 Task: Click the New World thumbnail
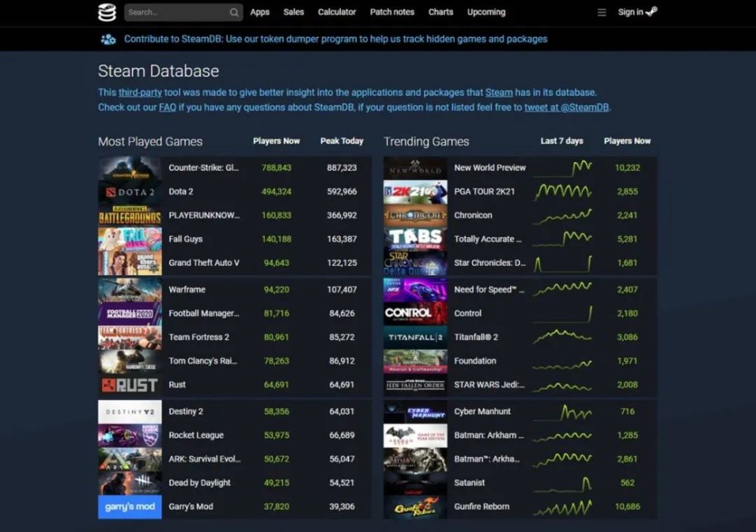pyautogui.click(x=415, y=168)
